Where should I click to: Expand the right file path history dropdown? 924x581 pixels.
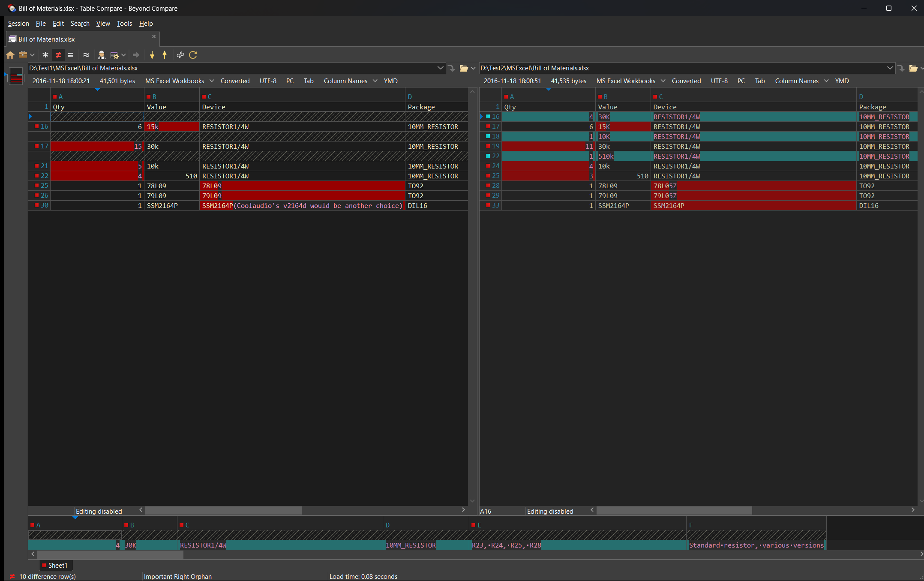pyautogui.click(x=890, y=68)
